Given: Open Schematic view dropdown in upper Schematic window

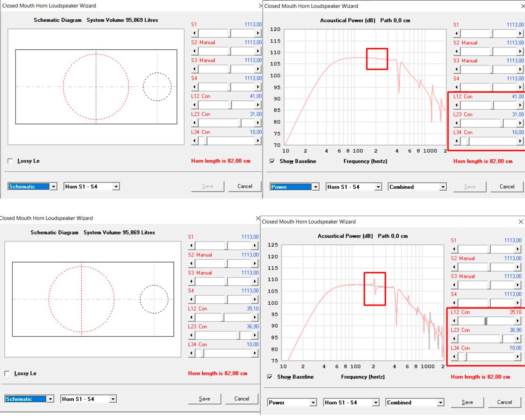Looking at the screenshot, I should pos(53,187).
